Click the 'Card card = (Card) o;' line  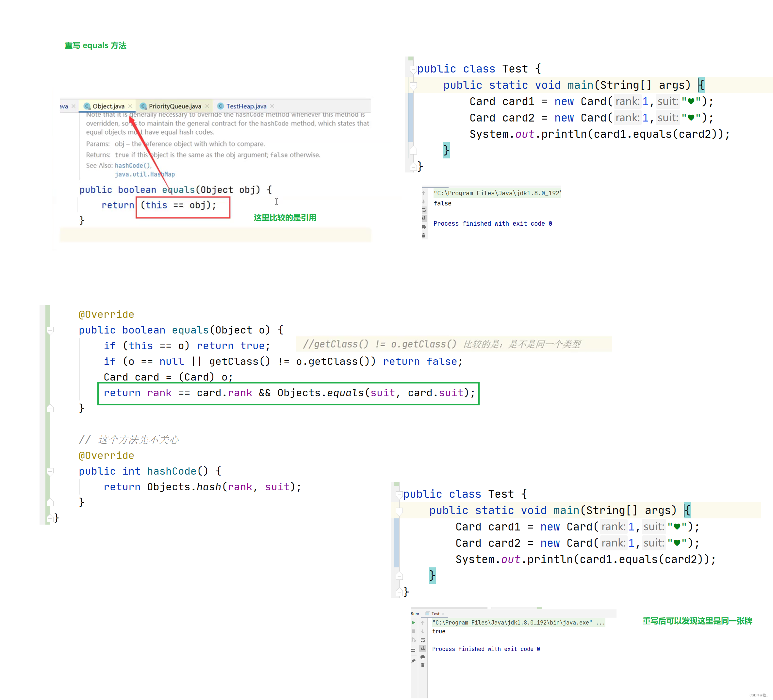(x=168, y=377)
